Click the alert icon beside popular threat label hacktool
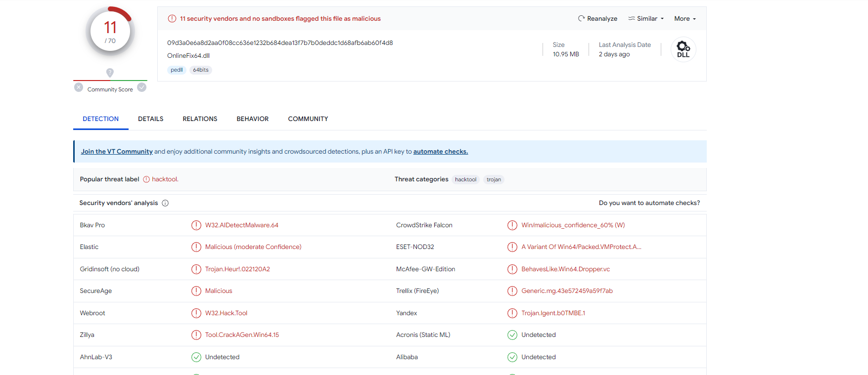 (146, 179)
